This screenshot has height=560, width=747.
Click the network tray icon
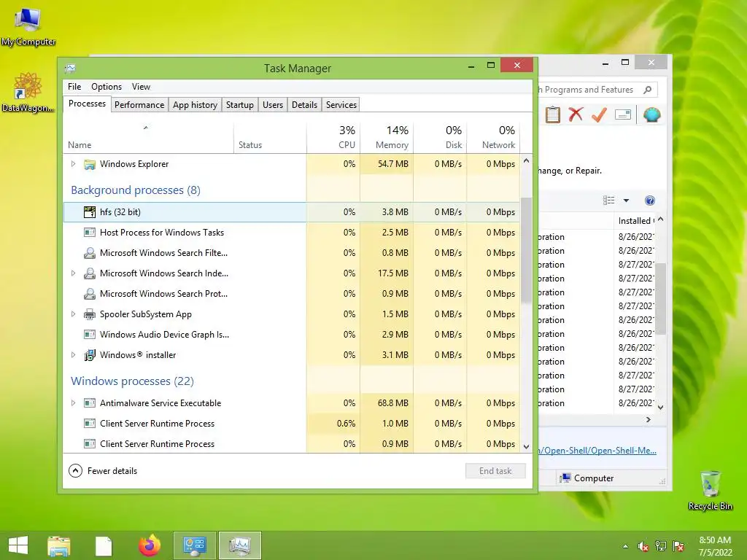pyautogui.click(x=661, y=546)
